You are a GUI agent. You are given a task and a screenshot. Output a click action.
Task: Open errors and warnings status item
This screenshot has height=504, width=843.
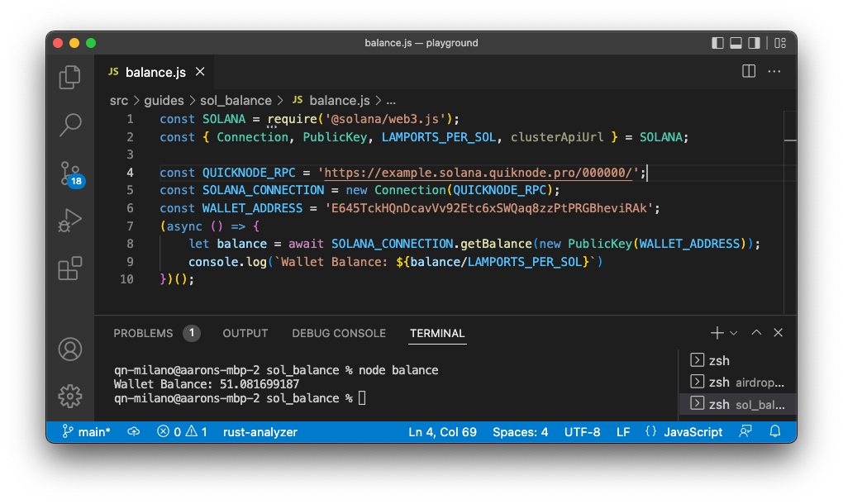(182, 432)
